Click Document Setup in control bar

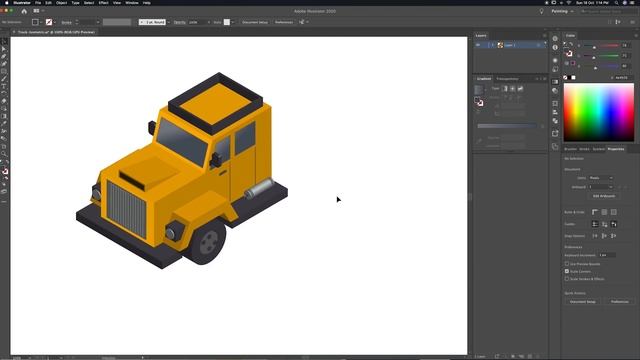coord(255,22)
